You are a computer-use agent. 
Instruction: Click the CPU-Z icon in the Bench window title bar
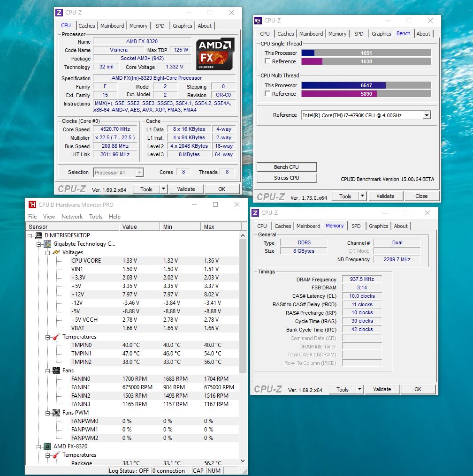258,20
